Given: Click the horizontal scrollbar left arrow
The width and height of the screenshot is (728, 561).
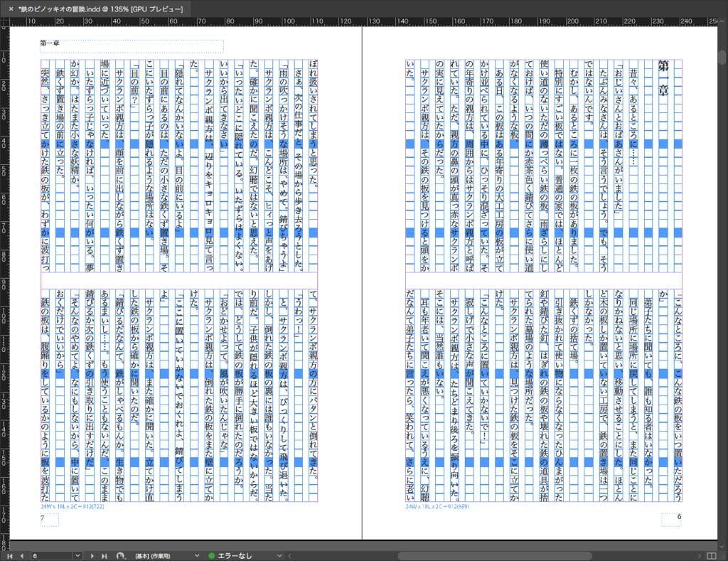Looking at the screenshot, I should coord(291,556).
